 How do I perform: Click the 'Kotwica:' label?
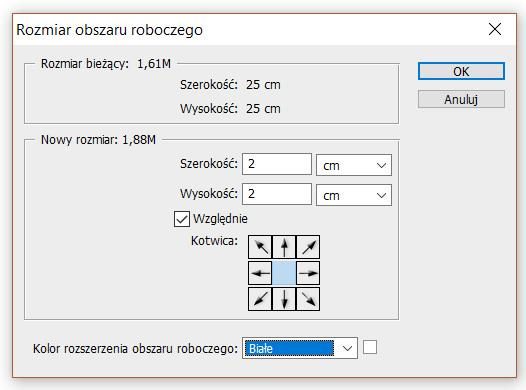[x=214, y=241]
